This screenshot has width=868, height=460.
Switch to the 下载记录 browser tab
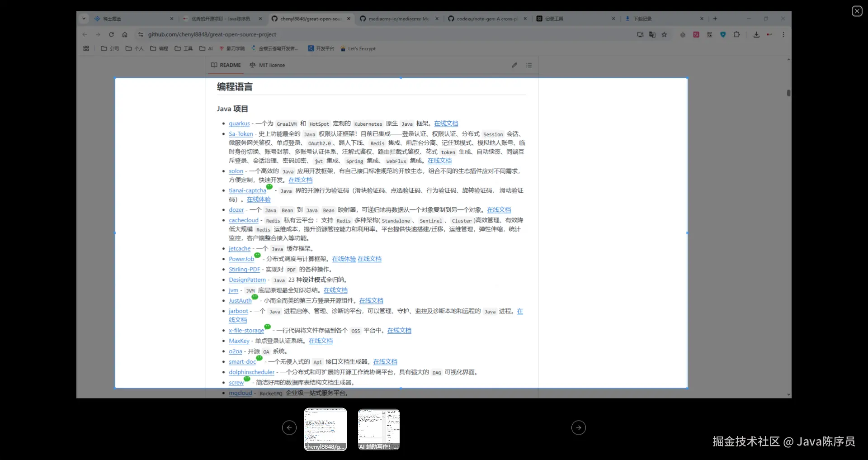tap(664, 19)
